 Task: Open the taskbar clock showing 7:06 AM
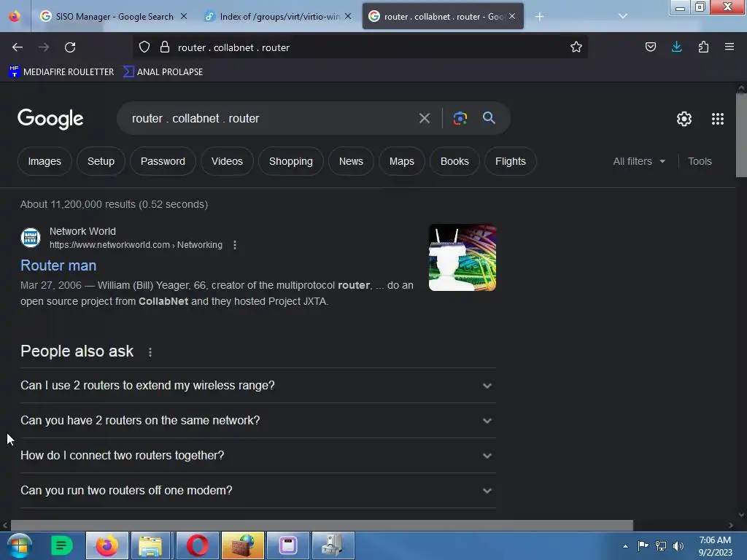pos(715,546)
